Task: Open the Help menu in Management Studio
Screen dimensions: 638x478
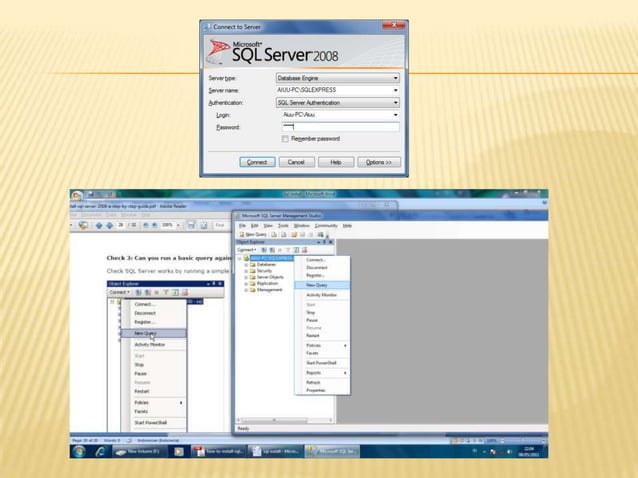Action: [347, 225]
